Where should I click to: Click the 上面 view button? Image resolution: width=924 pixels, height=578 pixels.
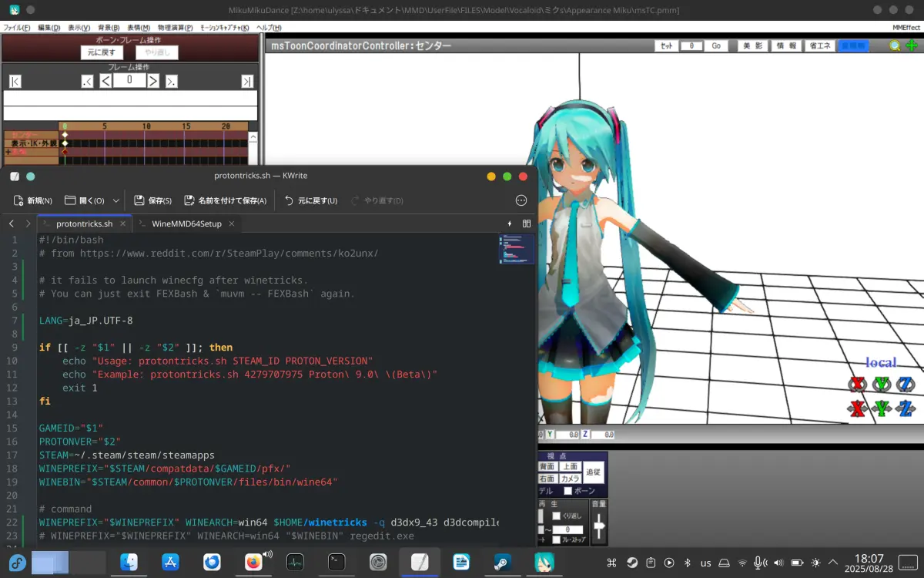(570, 466)
